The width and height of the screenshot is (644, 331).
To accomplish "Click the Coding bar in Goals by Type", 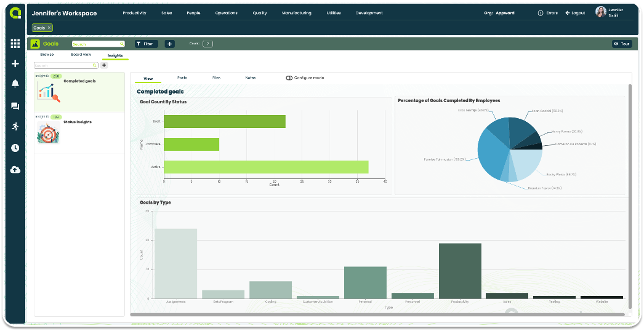I will 271,290.
